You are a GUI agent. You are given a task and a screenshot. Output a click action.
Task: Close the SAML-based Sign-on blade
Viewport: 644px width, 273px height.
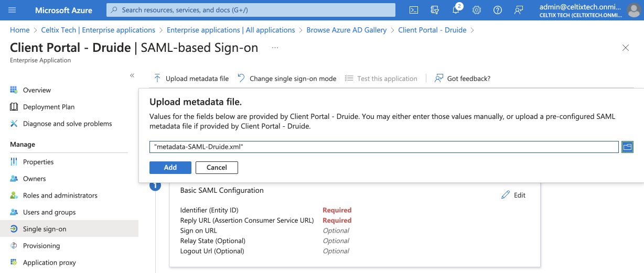(x=625, y=48)
